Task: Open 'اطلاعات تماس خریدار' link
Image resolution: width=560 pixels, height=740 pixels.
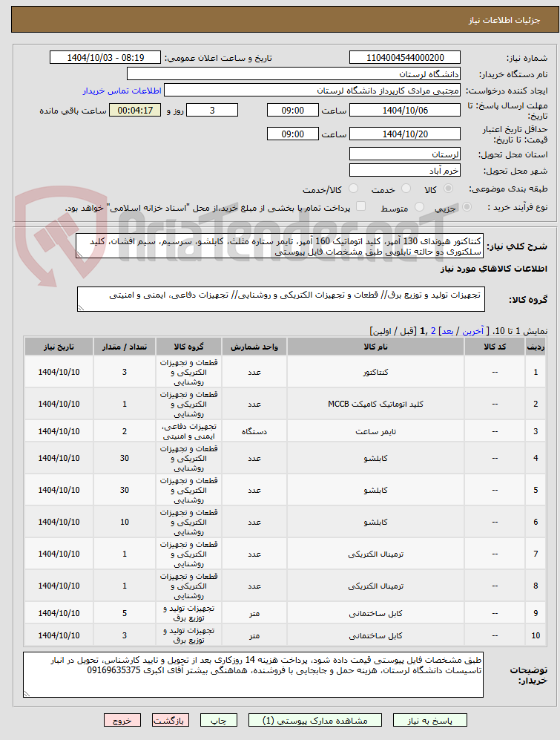Action: (x=122, y=91)
